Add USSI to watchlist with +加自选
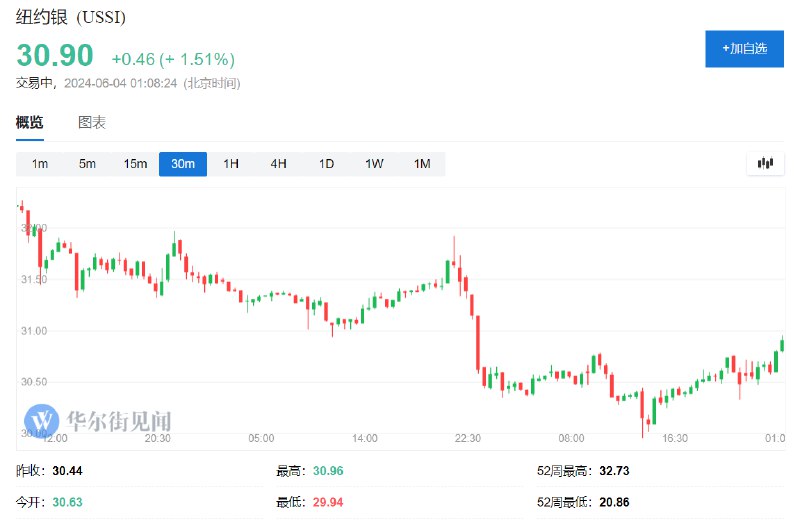800x526 pixels. [x=744, y=49]
